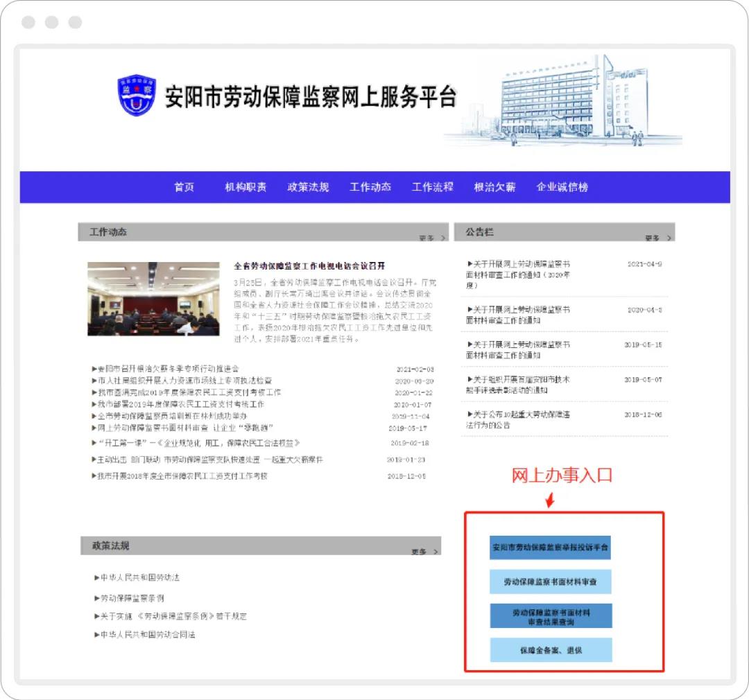This screenshot has height=700, width=749.
Task: Open the 工作流程 navigation item
Action: tap(432, 187)
